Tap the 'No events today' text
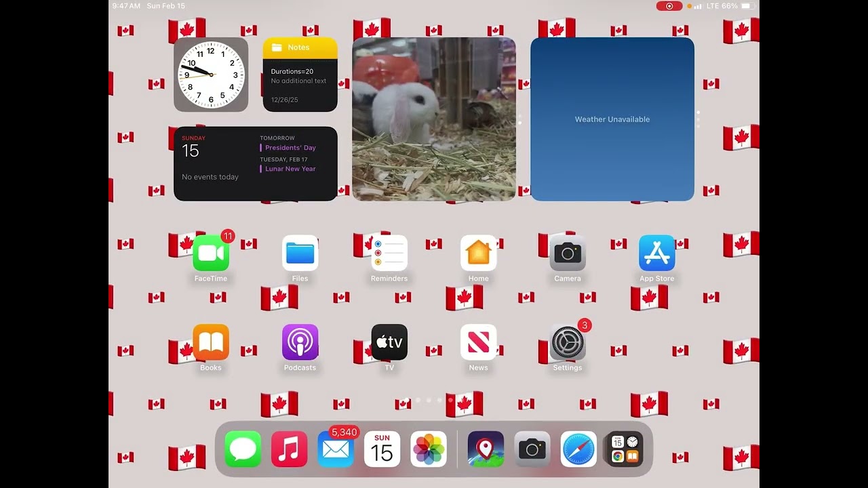Image resolution: width=868 pixels, height=488 pixels. click(x=210, y=177)
